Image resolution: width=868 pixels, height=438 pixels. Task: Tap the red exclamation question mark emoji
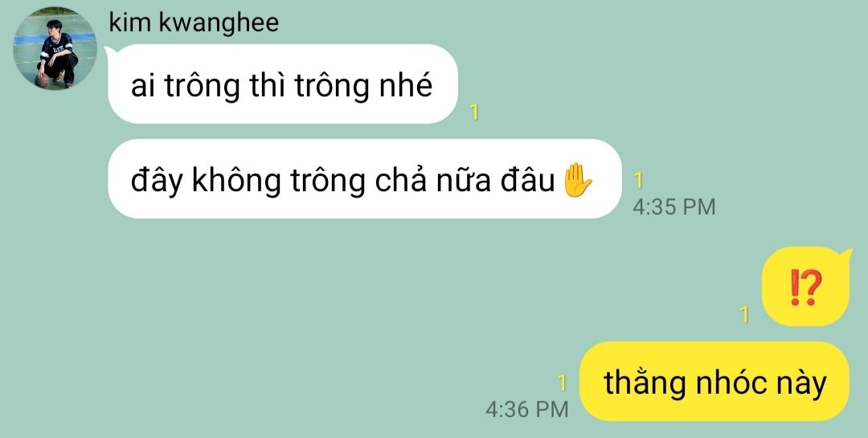805,288
